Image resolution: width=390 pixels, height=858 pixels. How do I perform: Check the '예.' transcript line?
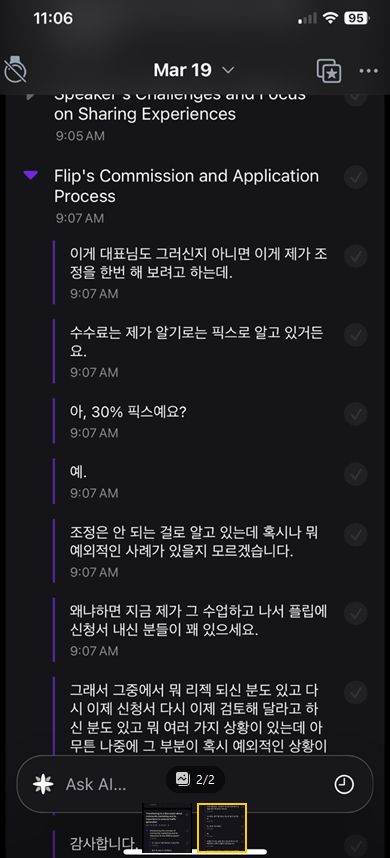point(356,473)
